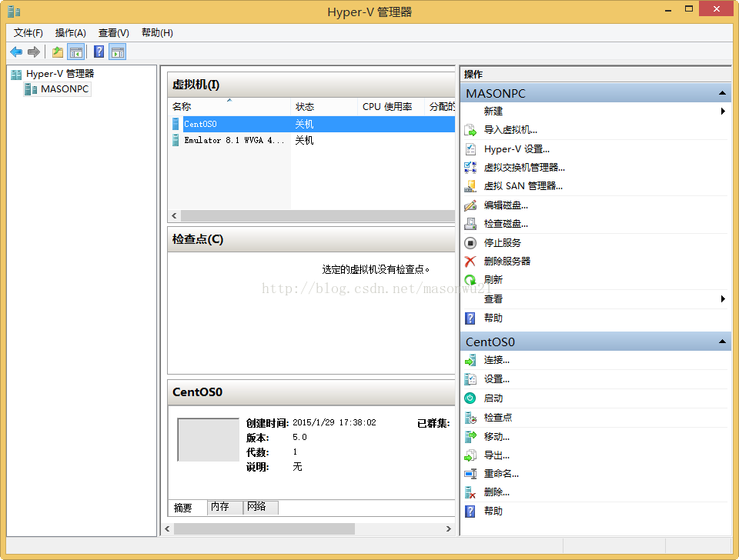Click the blue help toolbar icon
Screen dimensions: 739x560
click(99, 52)
